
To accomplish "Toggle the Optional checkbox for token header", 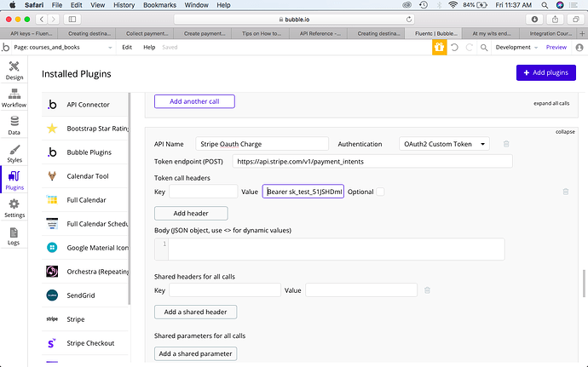I will (x=380, y=192).
